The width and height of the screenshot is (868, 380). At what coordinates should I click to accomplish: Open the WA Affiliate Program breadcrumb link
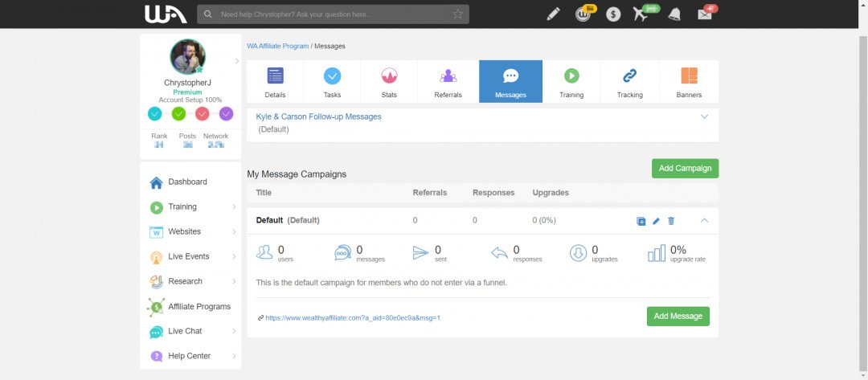(278, 47)
